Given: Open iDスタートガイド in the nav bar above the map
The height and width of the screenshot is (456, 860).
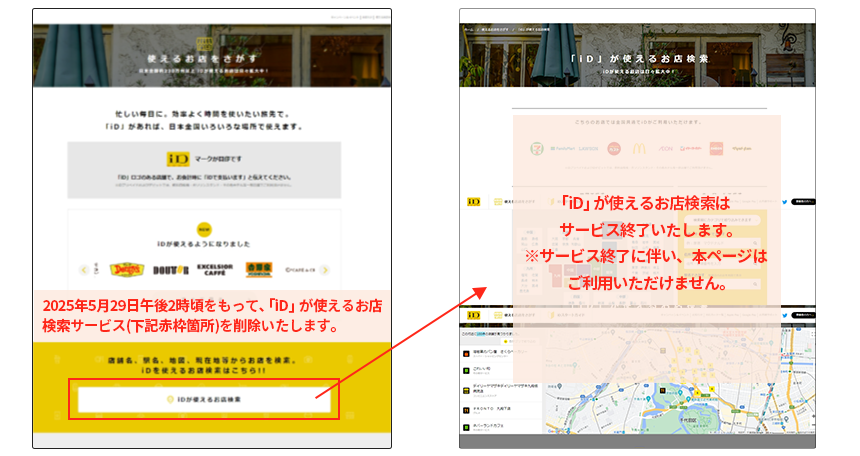Looking at the screenshot, I should tap(567, 315).
